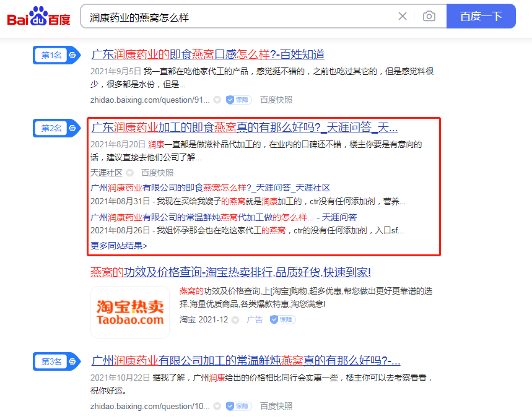Open 百度快照 next to 天涯社区
Screen dimensions: 532x419
point(157,173)
